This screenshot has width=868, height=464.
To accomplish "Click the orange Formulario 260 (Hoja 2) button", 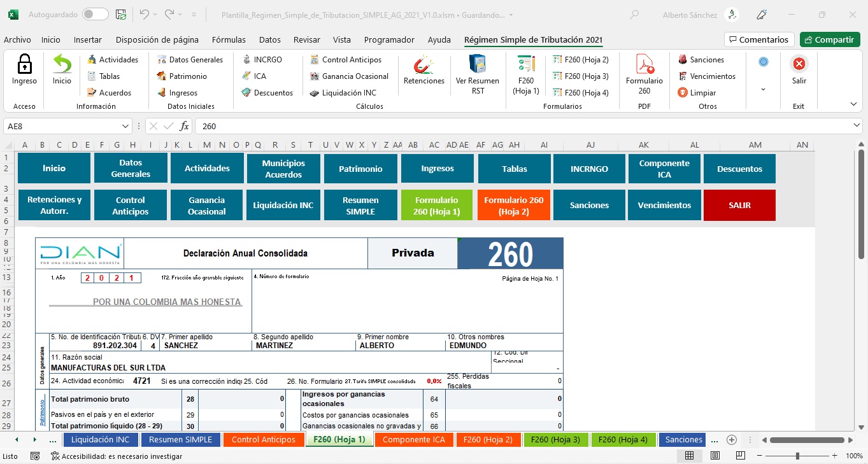I will tap(514, 206).
